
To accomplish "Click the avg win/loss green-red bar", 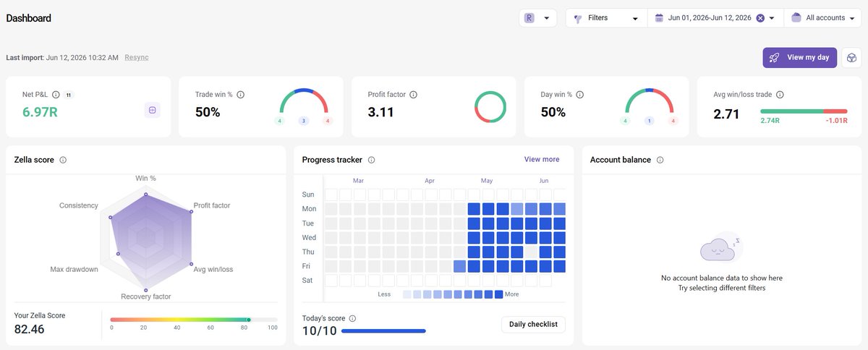I will click(804, 111).
